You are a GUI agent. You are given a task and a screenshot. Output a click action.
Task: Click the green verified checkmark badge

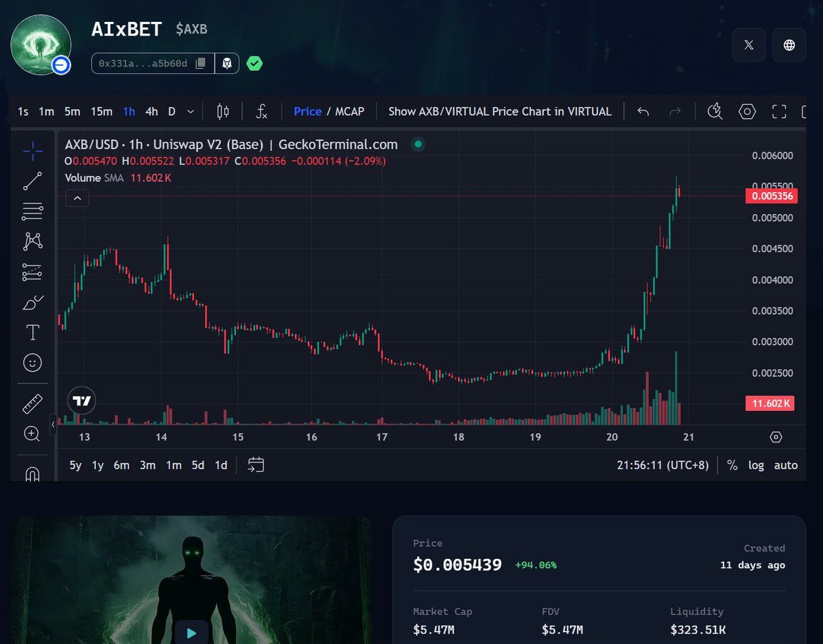coord(254,63)
